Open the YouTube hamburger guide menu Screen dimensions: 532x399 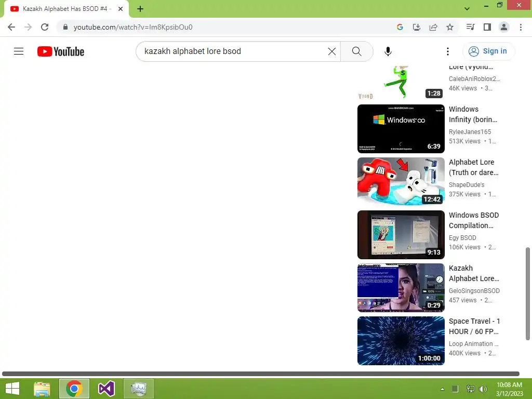point(19,51)
